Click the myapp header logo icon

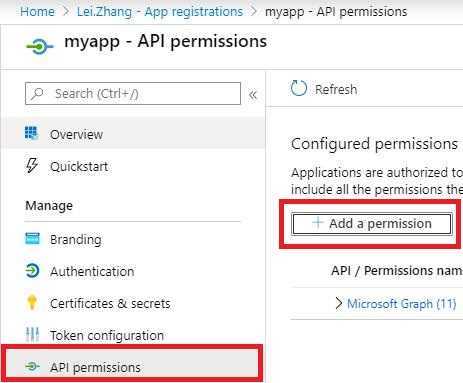(x=40, y=46)
